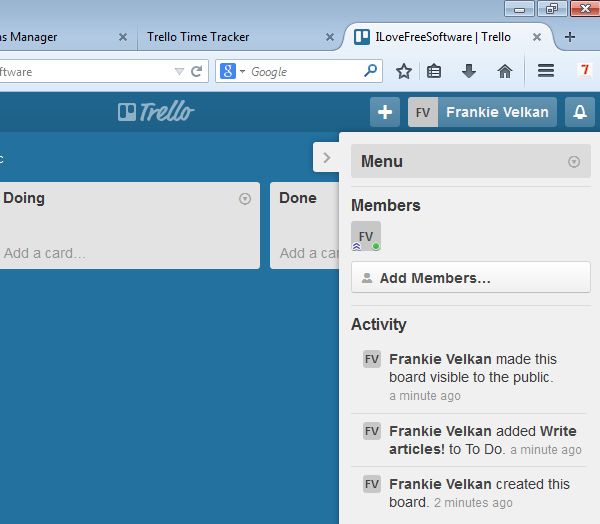This screenshot has width=600, height=524.
Task: Open URL history dropdown arrow
Action: pyautogui.click(x=179, y=71)
